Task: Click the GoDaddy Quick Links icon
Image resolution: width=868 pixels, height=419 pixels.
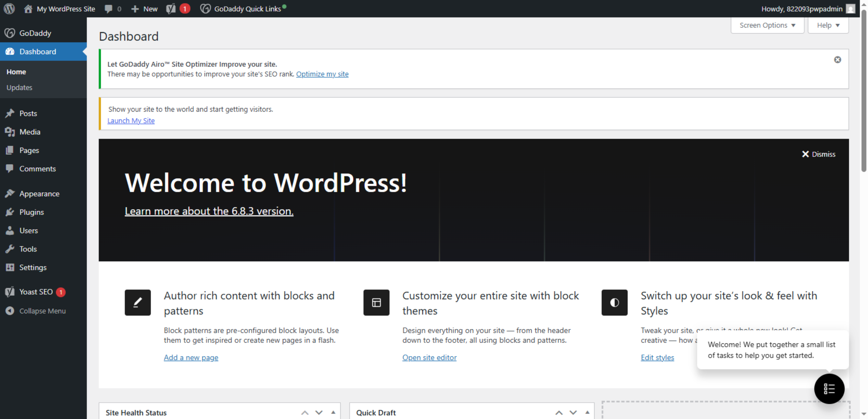Action: pyautogui.click(x=205, y=8)
